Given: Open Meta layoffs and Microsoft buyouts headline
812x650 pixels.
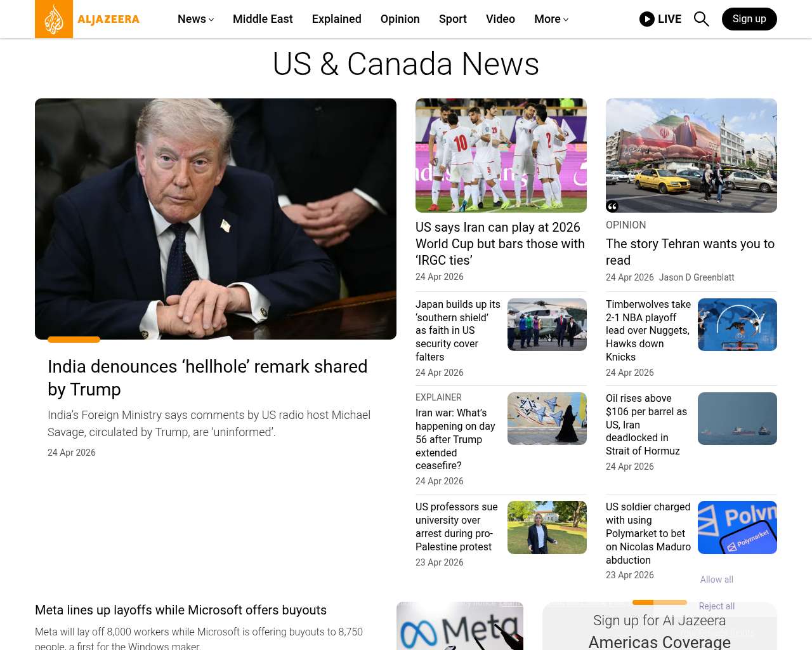Looking at the screenshot, I should [x=181, y=610].
